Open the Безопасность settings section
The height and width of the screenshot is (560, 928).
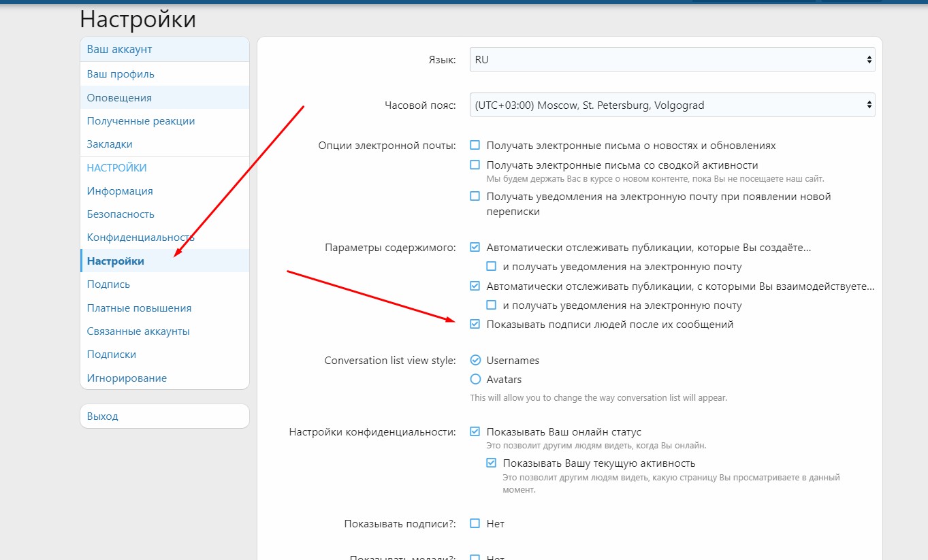tap(121, 214)
